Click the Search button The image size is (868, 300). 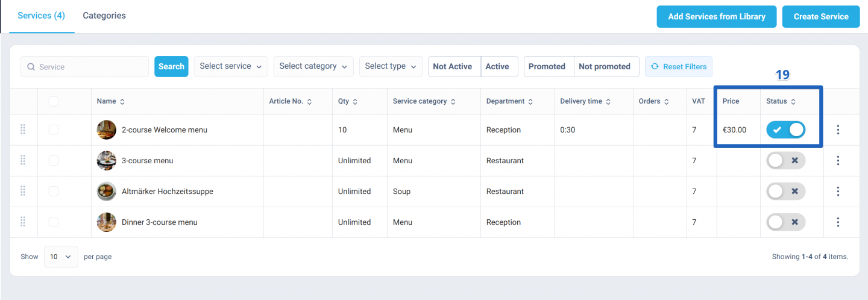(x=171, y=66)
